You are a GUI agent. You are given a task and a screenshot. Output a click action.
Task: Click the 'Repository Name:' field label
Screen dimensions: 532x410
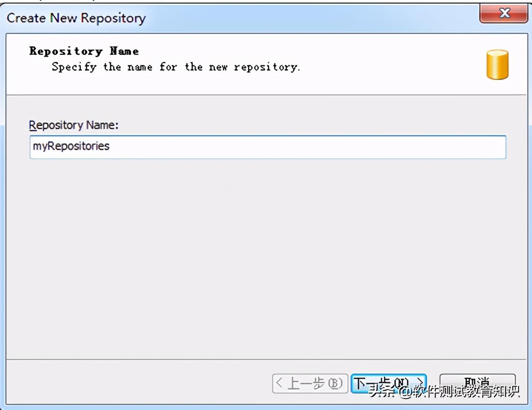[74, 125]
